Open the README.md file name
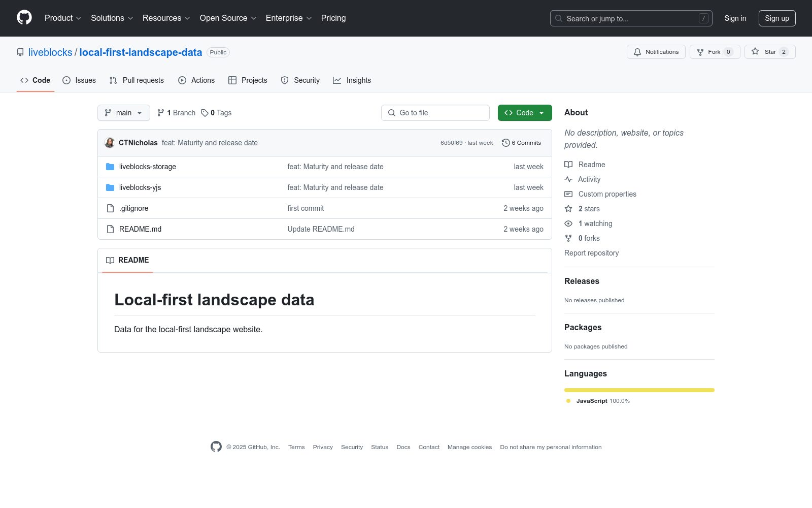 point(140,229)
